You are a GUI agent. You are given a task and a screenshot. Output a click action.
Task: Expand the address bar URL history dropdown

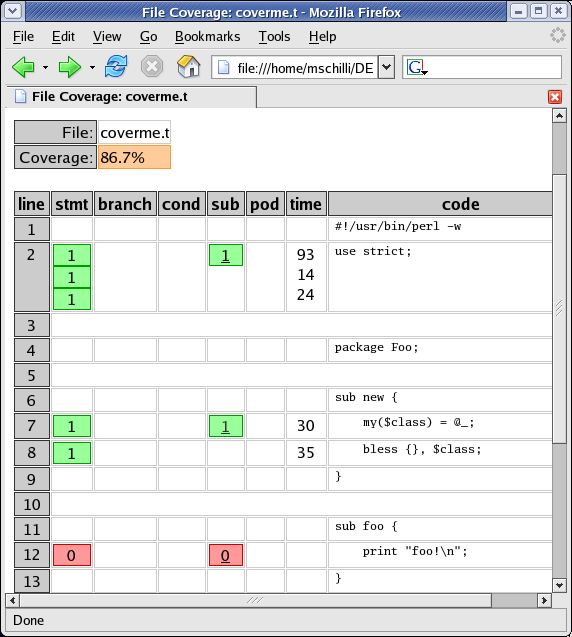click(x=386, y=67)
